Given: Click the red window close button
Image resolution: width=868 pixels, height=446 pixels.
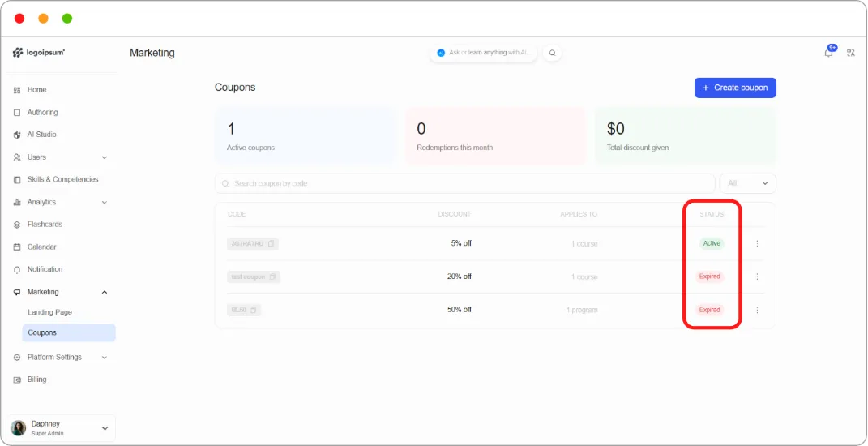Looking at the screenshot, I should 19,19.
